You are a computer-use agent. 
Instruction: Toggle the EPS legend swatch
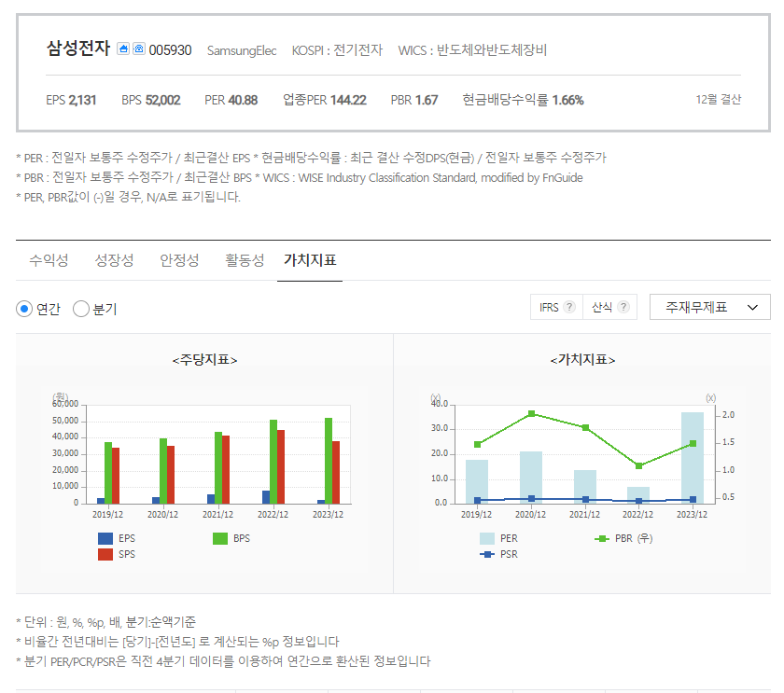click(x=105, y=538)
